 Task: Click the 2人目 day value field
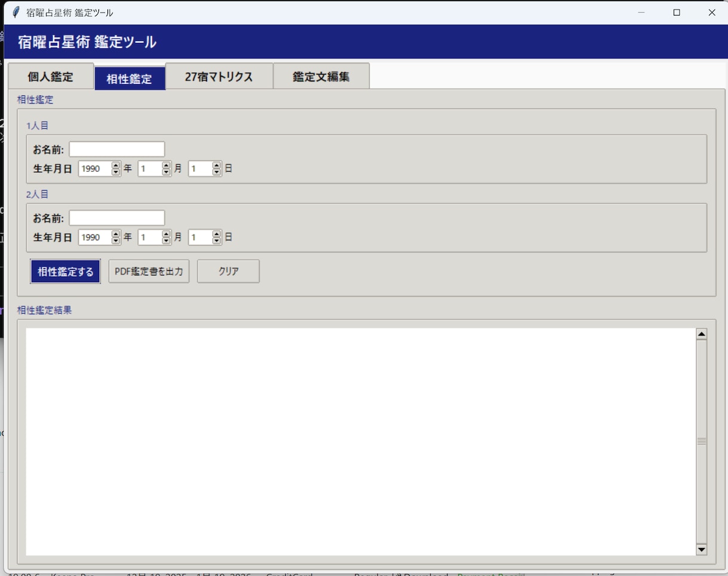[200, 237]
